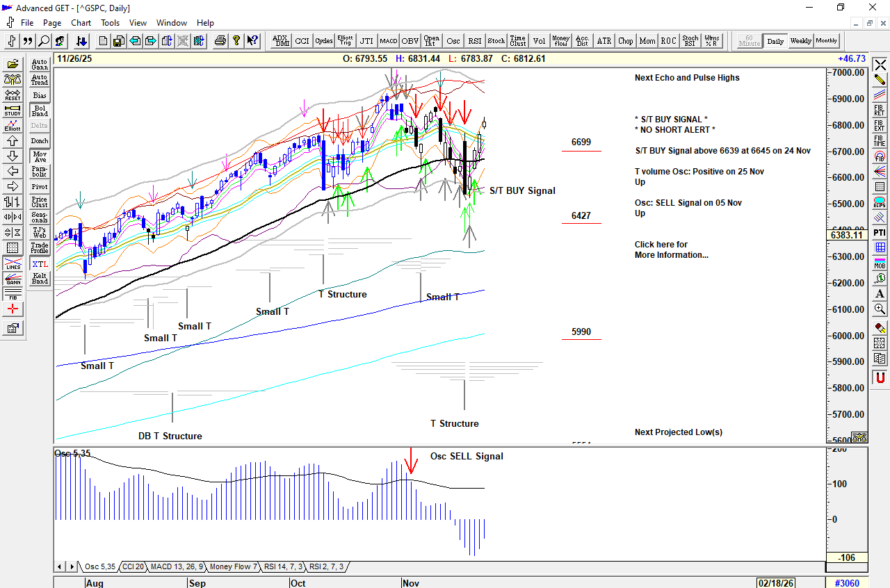The height and width of the screenshot is (588, 890).
Task: Select the Fibonacci Retracement tool
Action: click(880, 110)
